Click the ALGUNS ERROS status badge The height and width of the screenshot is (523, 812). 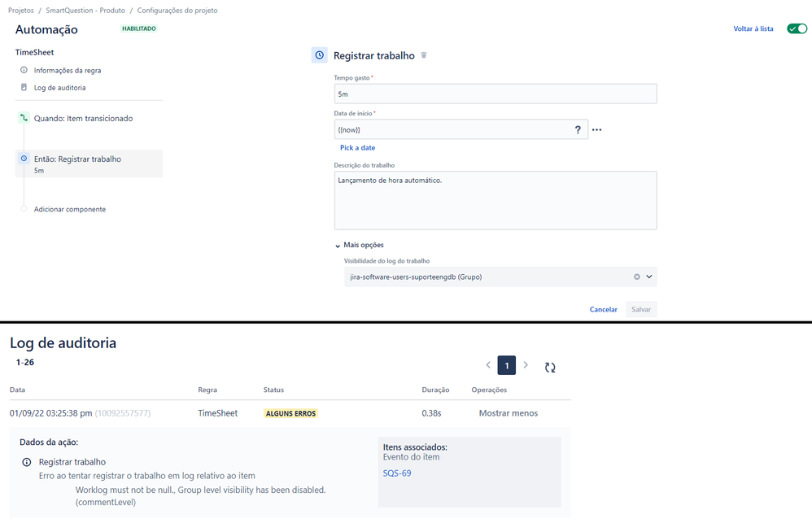click(290, 413)
